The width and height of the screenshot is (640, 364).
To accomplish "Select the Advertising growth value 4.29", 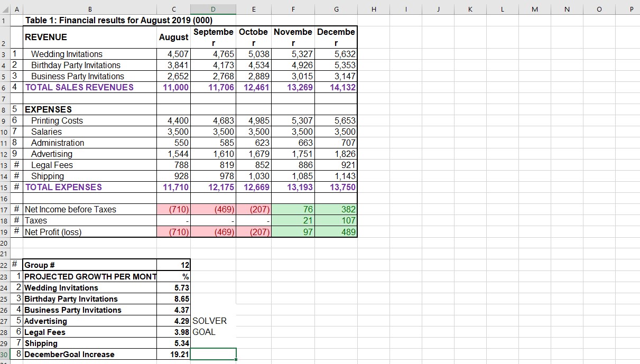I will click(x=174, y=321).
